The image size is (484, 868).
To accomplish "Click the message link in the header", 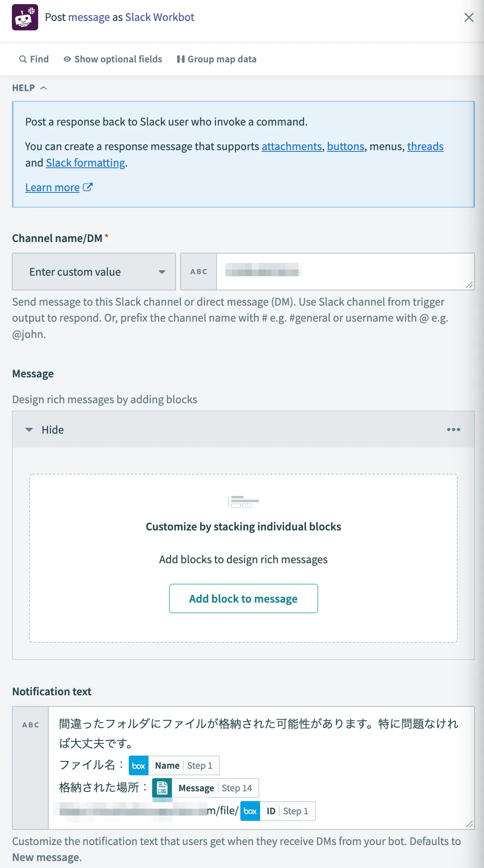I will 89,17.
